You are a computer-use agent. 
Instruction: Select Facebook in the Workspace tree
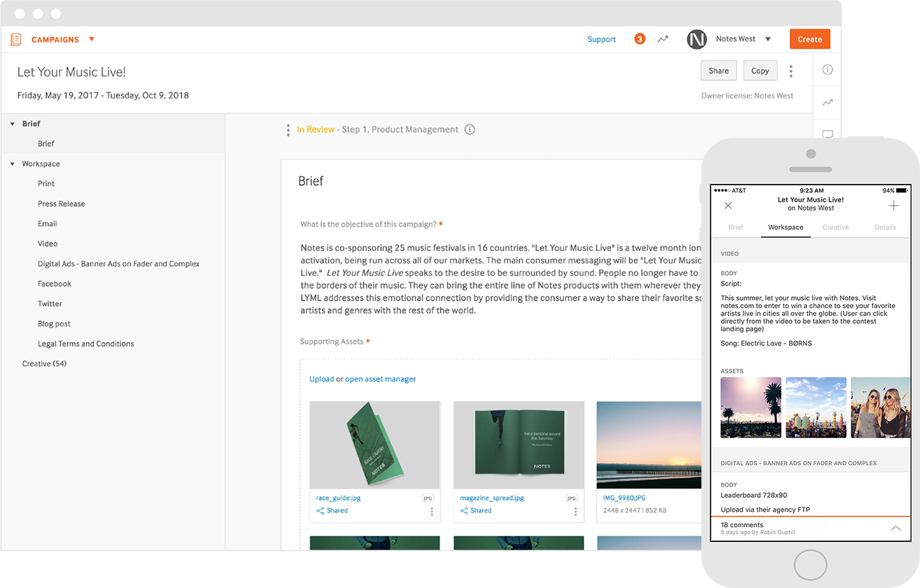coord(55,284)
